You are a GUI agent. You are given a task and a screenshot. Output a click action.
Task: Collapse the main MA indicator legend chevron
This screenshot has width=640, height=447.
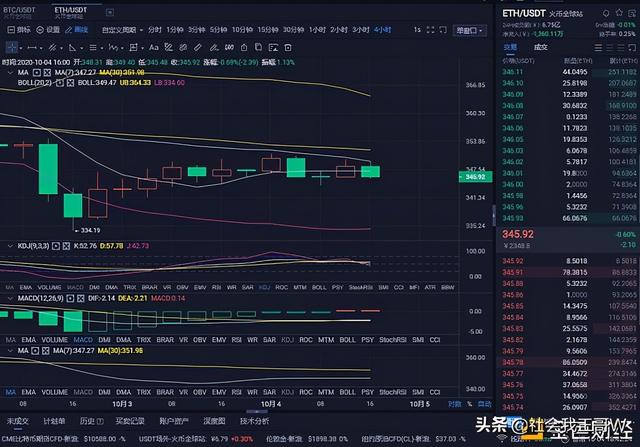[10, 73]
